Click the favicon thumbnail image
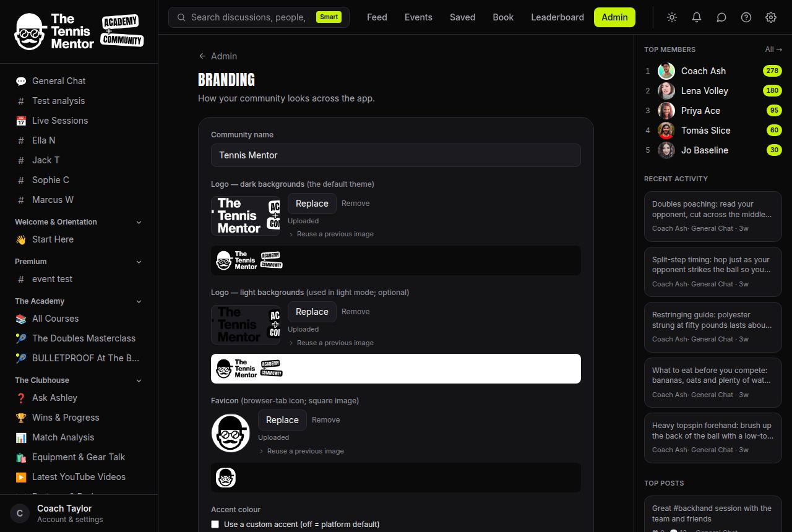This screenshot has width=792, height=532. point(231,433)
